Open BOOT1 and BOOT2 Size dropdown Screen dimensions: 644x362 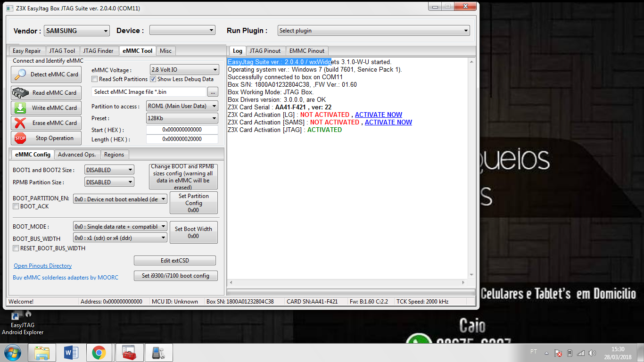pyautogui.click(x=109, y=170)
